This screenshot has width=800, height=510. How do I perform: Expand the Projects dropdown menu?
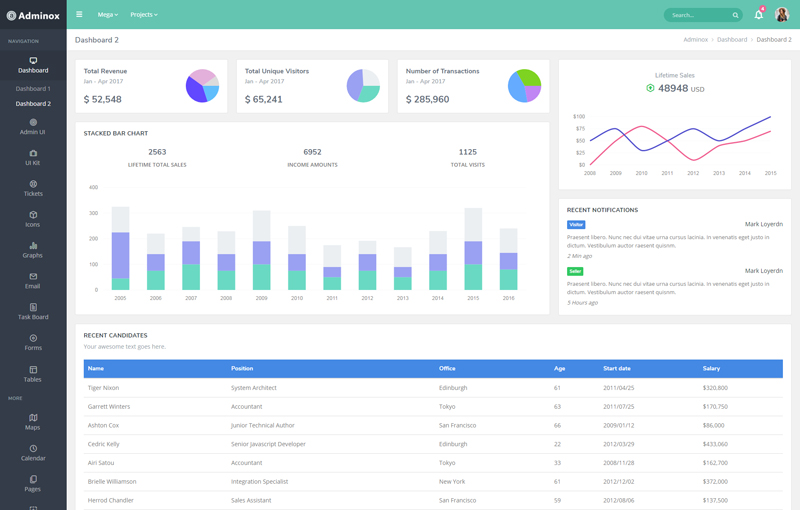point(143,15)
